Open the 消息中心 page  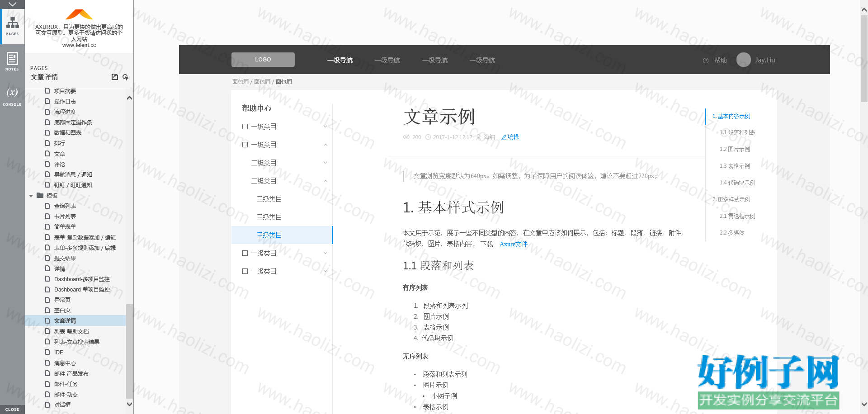pyautogui.click(x=65, y=363)
